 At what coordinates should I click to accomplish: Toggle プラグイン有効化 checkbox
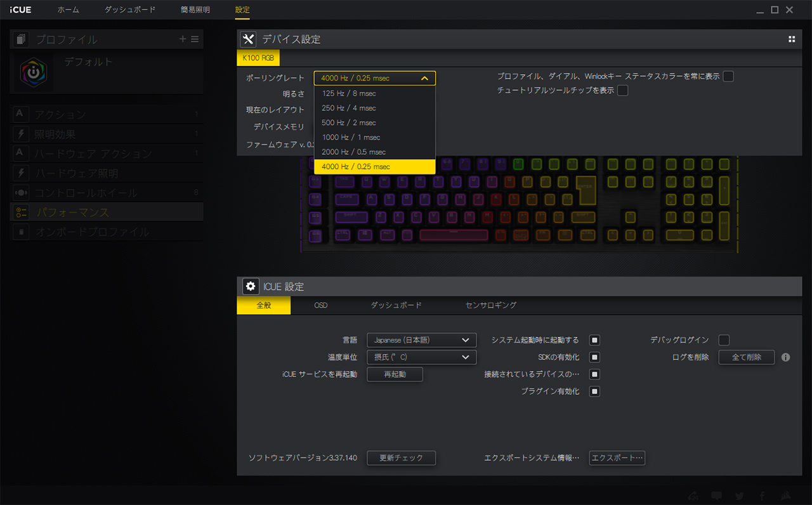(594, 391)
